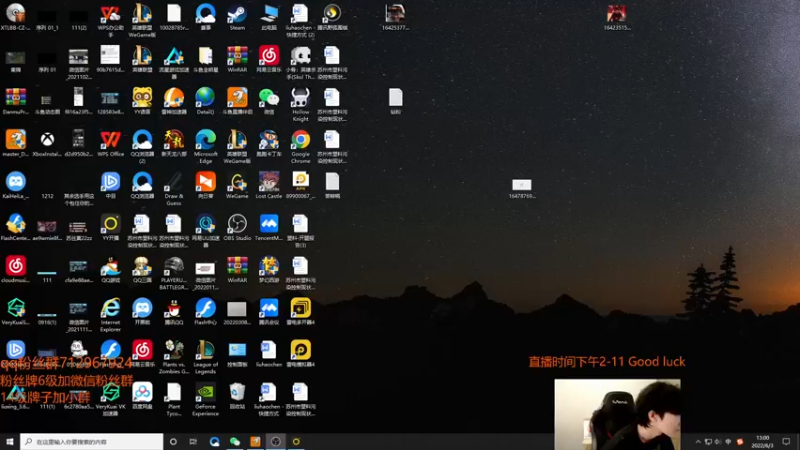
Task: Open the Plant Tycoon file icon
Action: pyautogui.click(x=174, y=399)
